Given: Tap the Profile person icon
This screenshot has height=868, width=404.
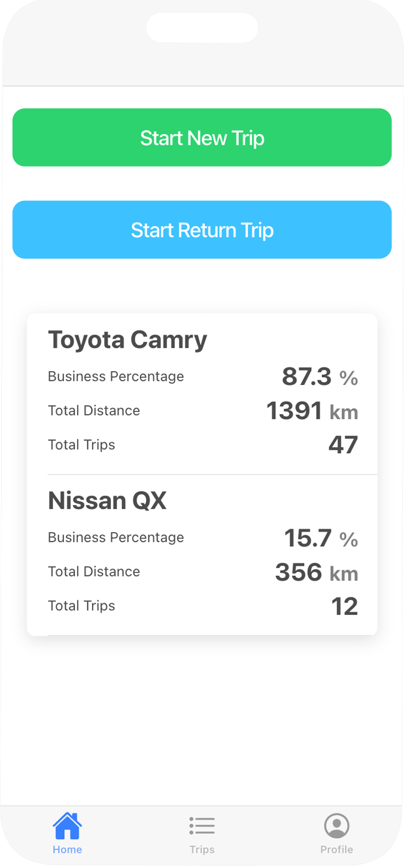Looking at the screenshot, I should [x=336, y=826].
